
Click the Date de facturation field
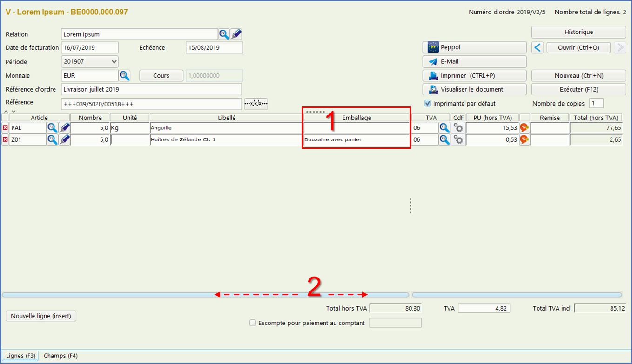(x=90, y=47)
